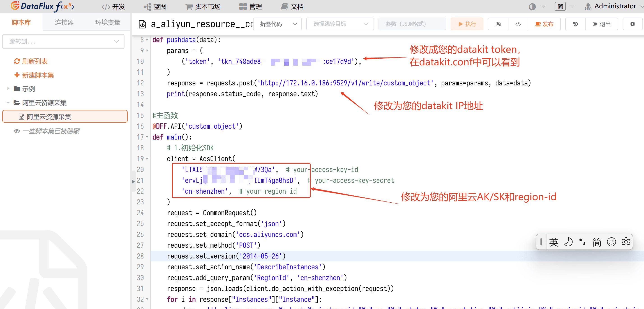Open editor settings gear icon

(x=632, y=24)
